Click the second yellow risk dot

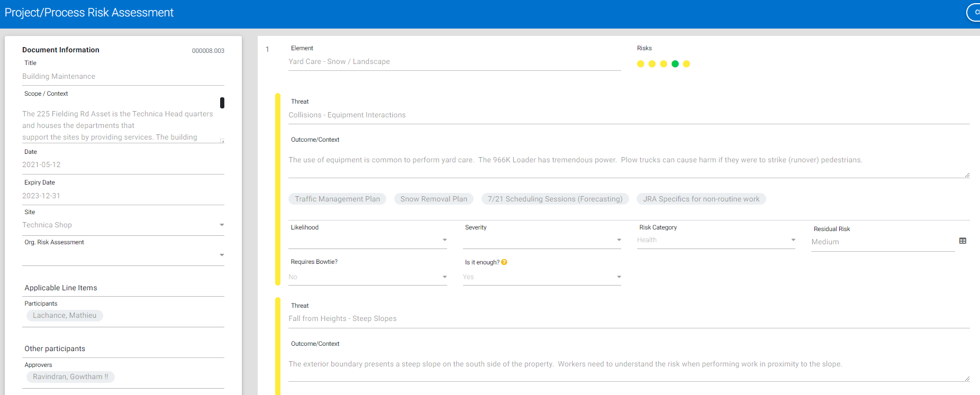click(652, 64)
